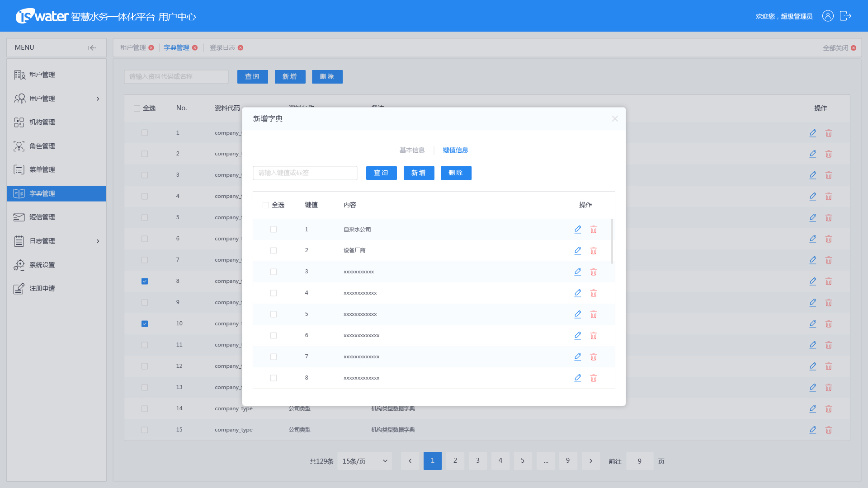
Task: Click edit pencil icon for 自来水公司 row
Action: click(x=577, y=230)
